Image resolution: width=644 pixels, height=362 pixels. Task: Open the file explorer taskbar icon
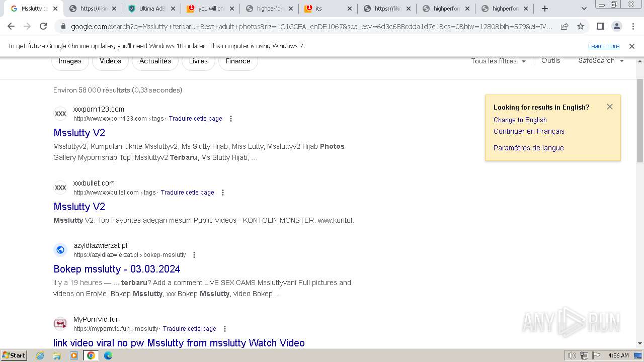pos(57,355)
